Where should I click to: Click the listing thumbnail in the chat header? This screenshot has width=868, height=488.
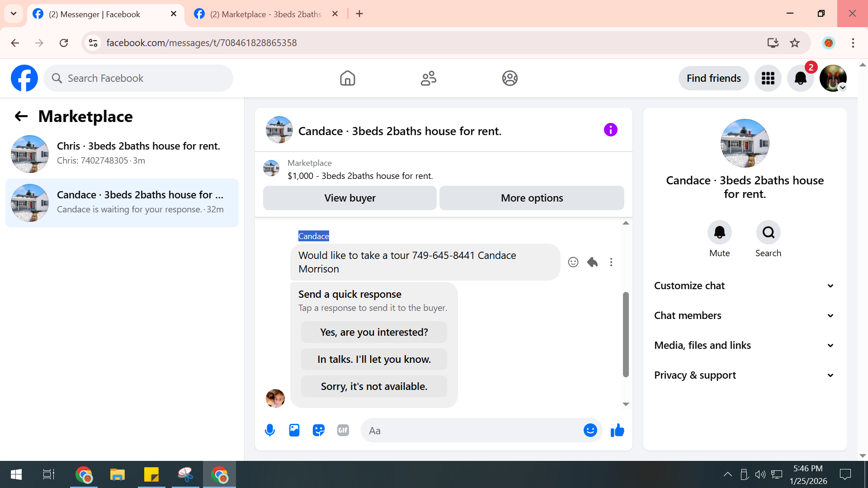(279, 130)
